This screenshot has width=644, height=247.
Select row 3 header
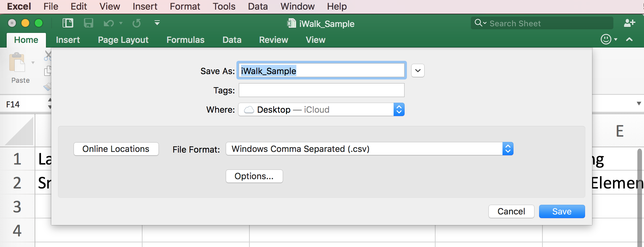(17, 206)
